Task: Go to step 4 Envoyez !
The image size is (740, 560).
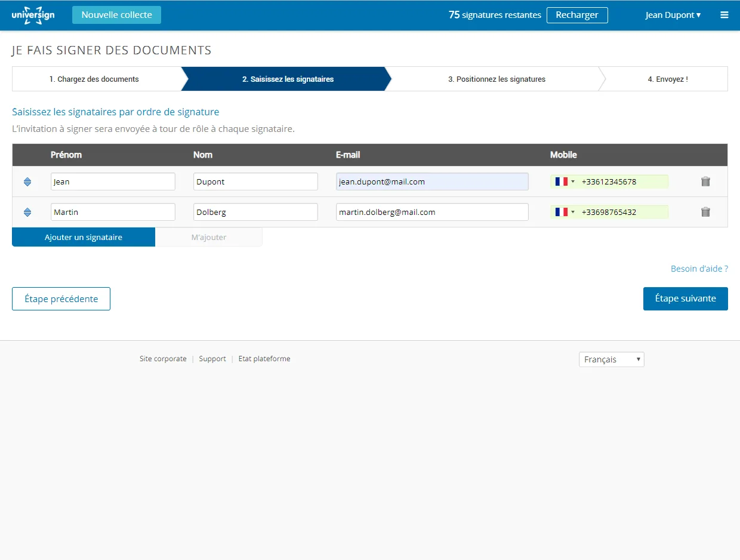Action: click(667, 79)
